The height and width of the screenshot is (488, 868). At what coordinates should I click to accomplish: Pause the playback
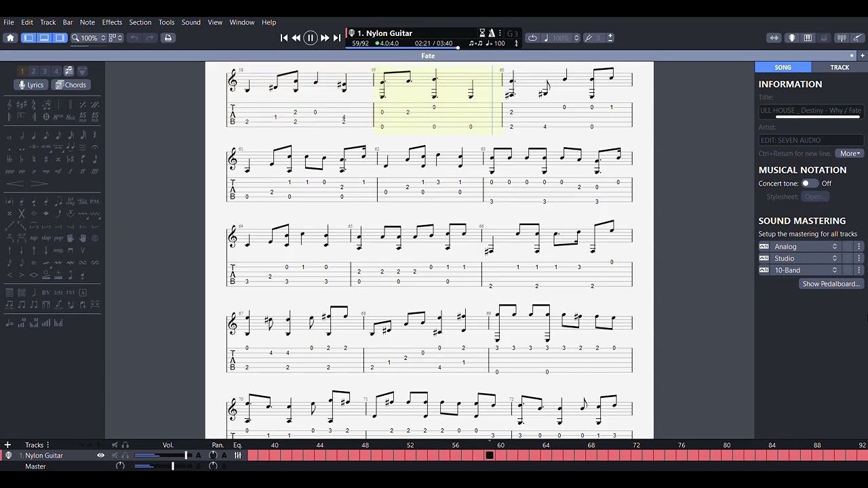click(311, 38)
